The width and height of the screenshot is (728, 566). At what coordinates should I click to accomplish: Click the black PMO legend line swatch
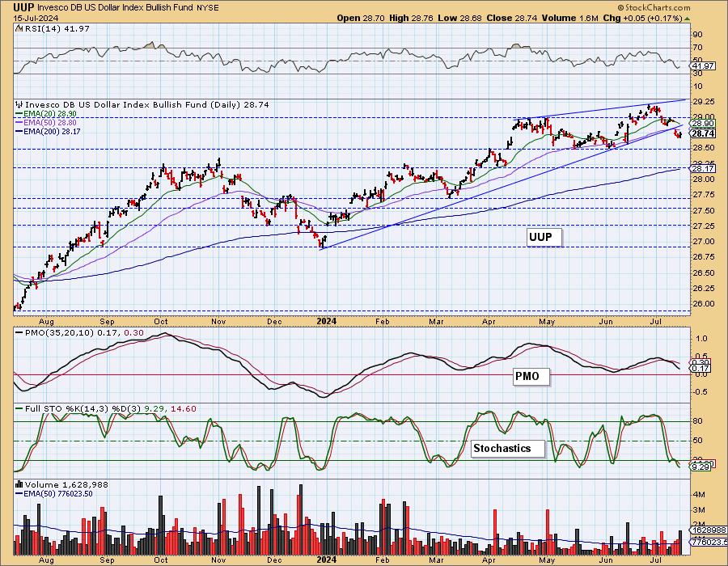[x=19, y=332]
